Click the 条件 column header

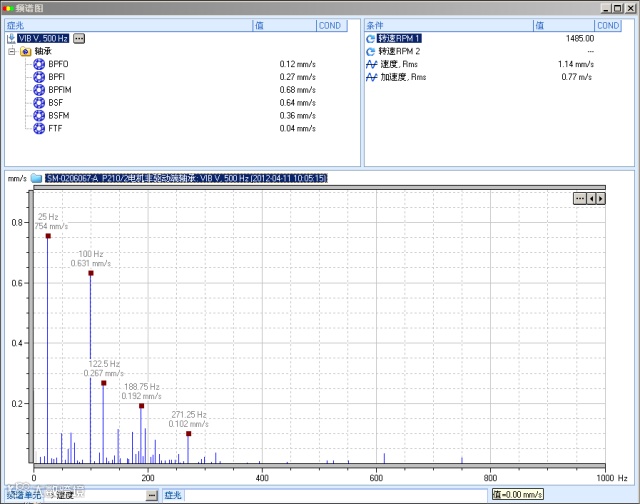click(449, 26)
